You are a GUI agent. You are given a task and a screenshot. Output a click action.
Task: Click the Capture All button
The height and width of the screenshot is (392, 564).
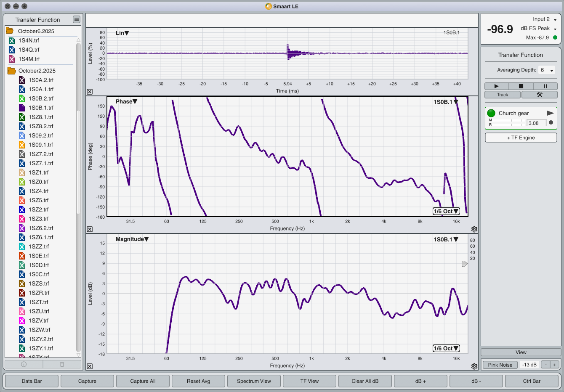[x=143, y=381]
